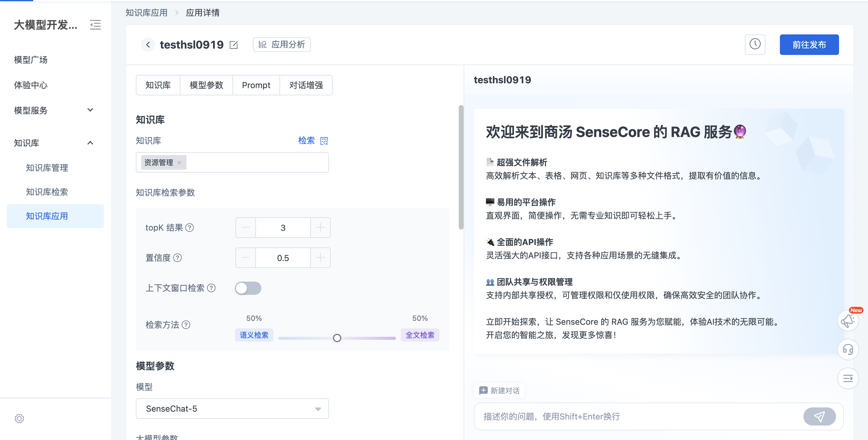
Task: Switch to the 对话增强 tab
Action: [x=306, y=85]
